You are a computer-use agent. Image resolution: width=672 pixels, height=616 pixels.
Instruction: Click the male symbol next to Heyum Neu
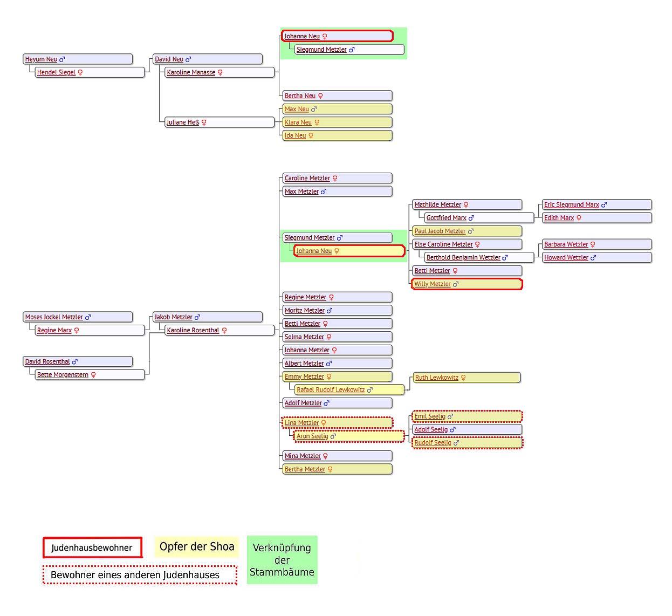62,59
